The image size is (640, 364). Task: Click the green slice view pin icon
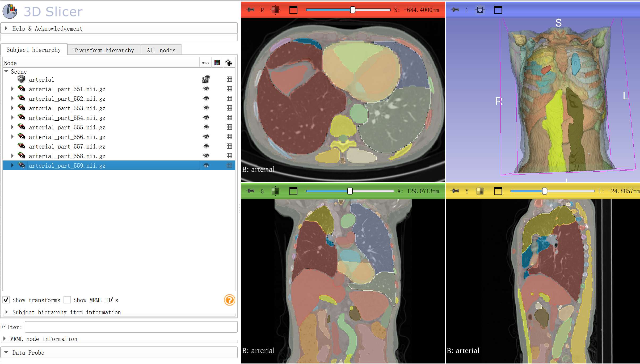(x=250, y=191)
